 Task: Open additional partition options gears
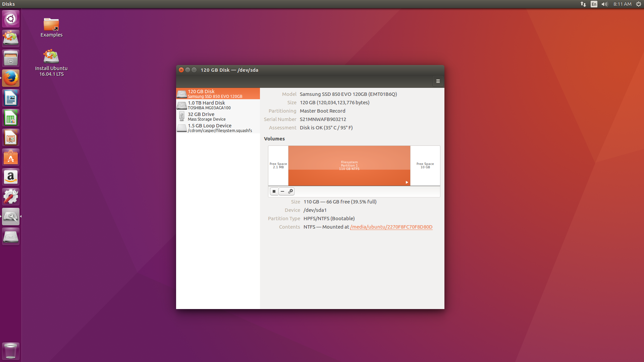pyautogui.click(x=290, y=191)
